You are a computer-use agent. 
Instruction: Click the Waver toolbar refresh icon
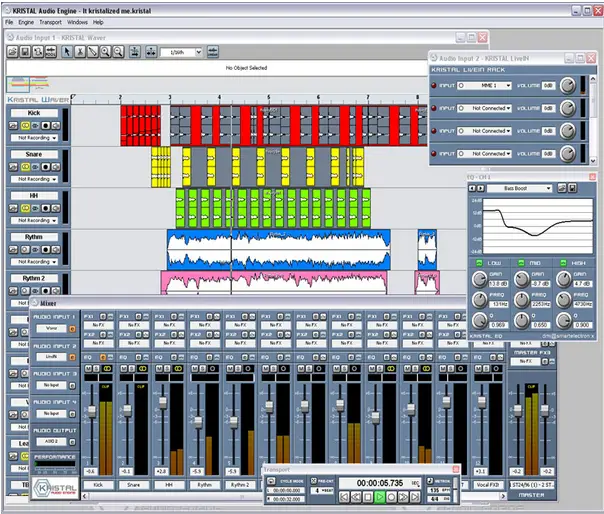[38, 52]
